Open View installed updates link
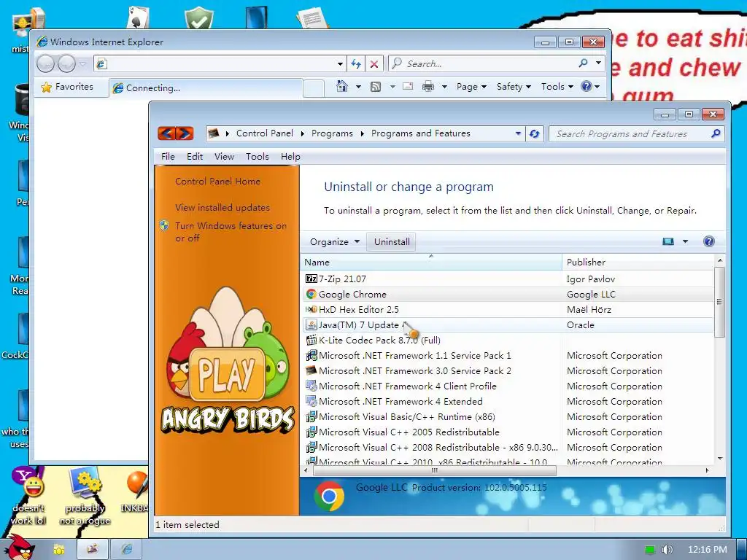747x560 pixels. click(x=222, y=208)
